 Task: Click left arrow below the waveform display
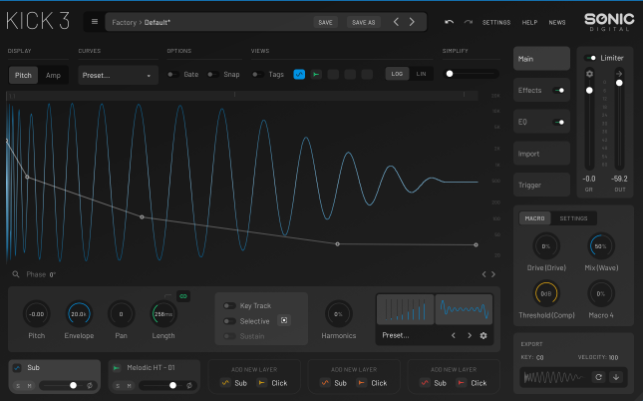tap(484, 274)
